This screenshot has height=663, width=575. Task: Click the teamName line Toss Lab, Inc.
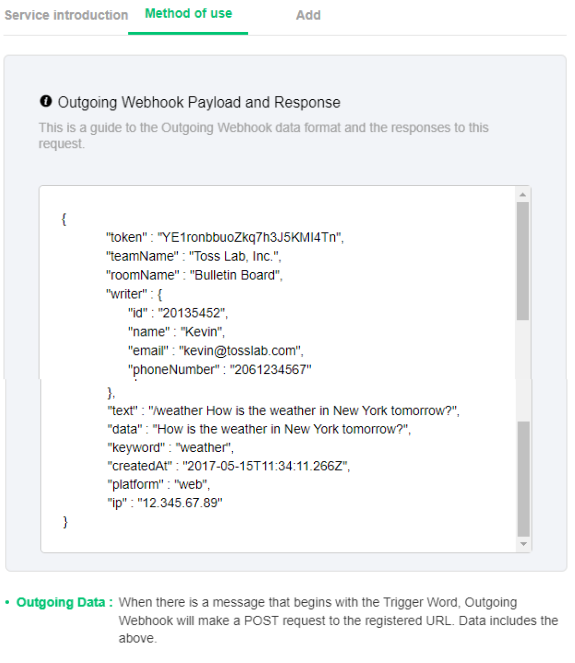(x=194, y=256)
